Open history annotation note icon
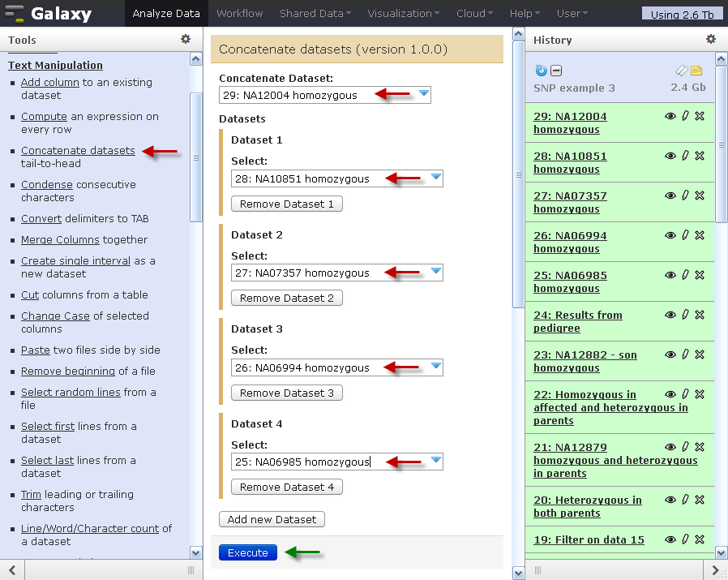 (x=696, y=71)
